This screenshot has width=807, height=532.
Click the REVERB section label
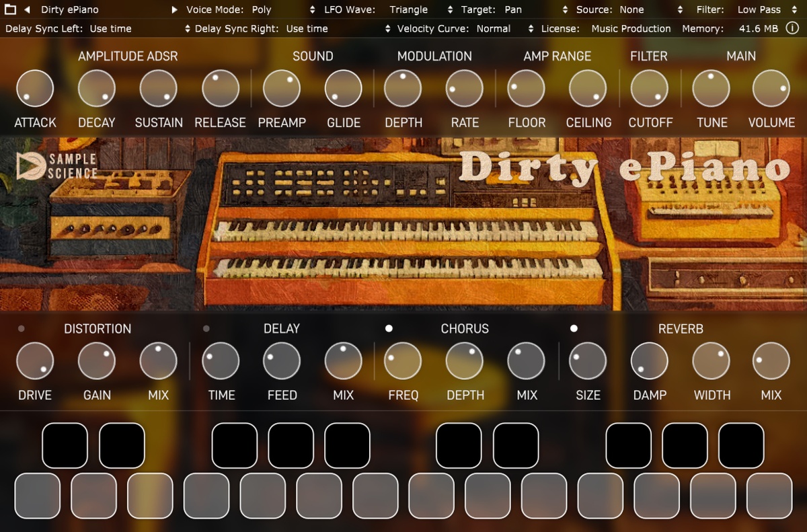click(681, 329)
